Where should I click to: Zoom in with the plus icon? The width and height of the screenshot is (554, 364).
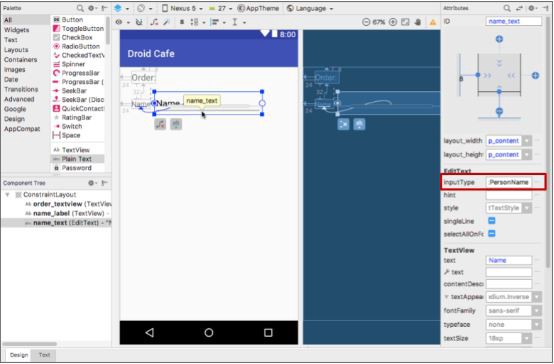[x=393, y=22]
